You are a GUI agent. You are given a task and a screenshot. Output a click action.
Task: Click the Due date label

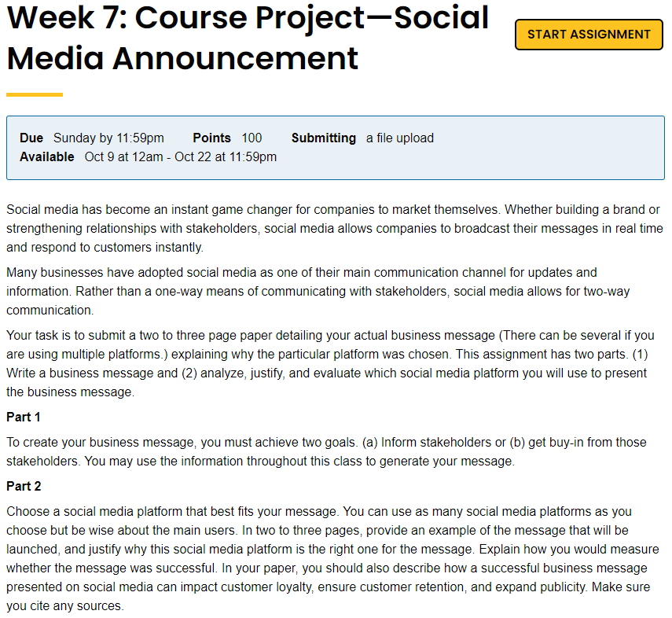tap(31, 138)
